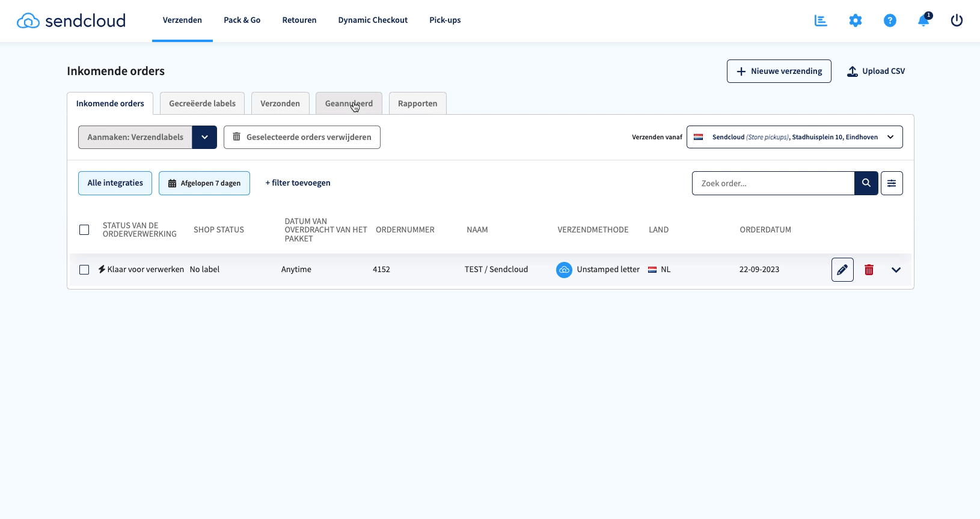Click the Sendcloud logo
This screenshot has height=519, width=980.
71,20
